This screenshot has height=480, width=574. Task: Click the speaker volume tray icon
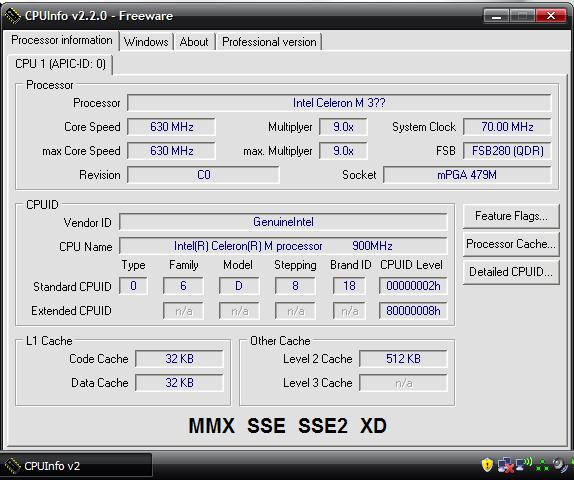(559, 465)
